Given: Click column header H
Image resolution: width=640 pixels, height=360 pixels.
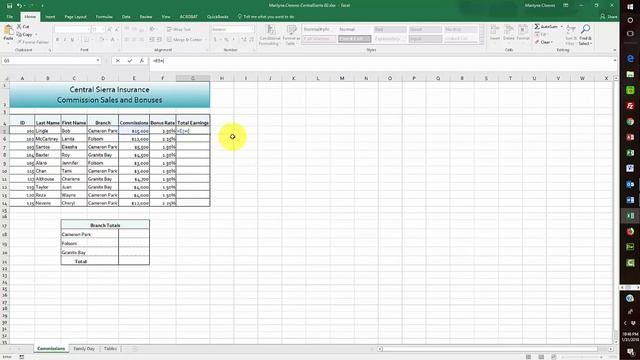Looking at the screenshot, I should tap(222, 78).
